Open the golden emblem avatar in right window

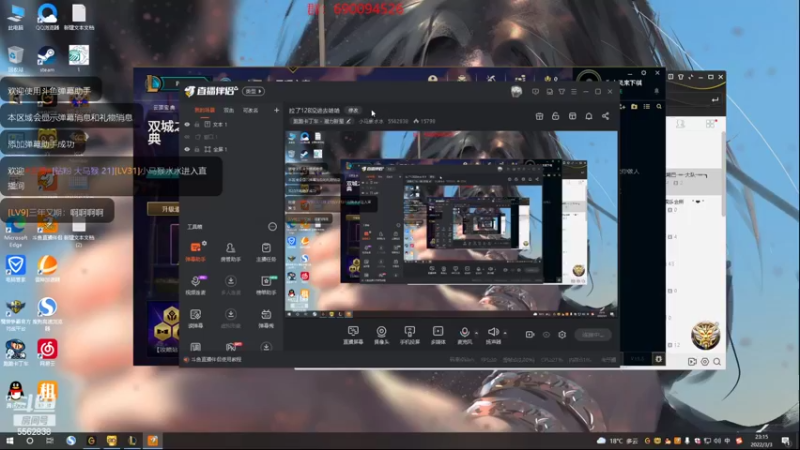coord(705,335)
